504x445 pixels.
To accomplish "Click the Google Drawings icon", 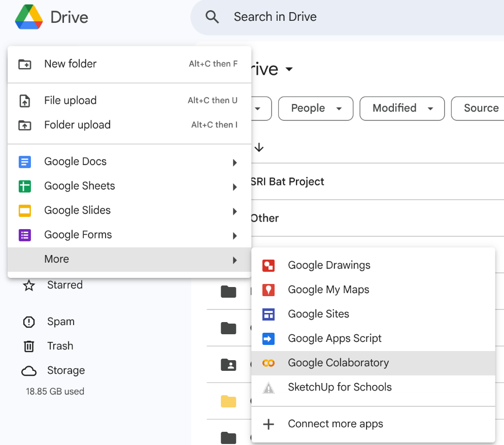I will (x=268, y=265).
